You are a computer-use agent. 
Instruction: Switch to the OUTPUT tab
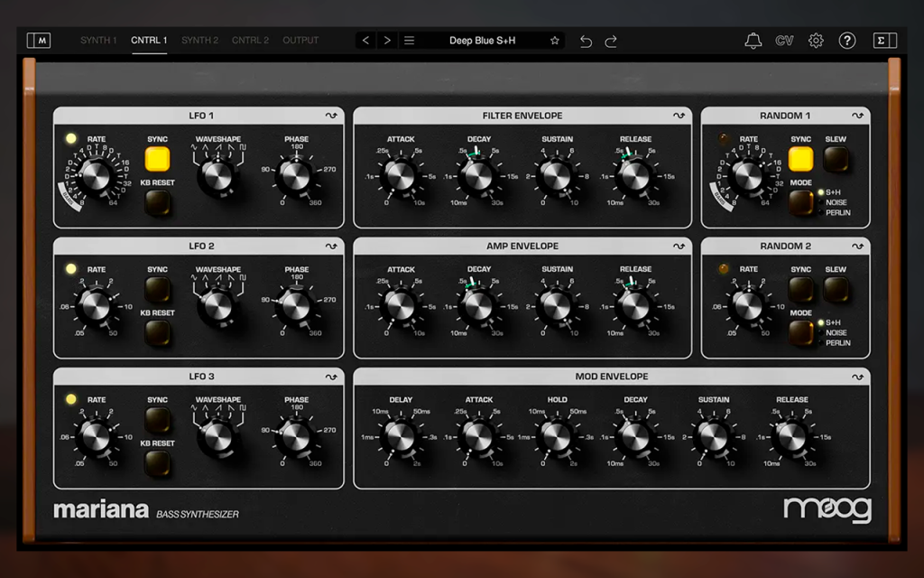click(300, 40)
